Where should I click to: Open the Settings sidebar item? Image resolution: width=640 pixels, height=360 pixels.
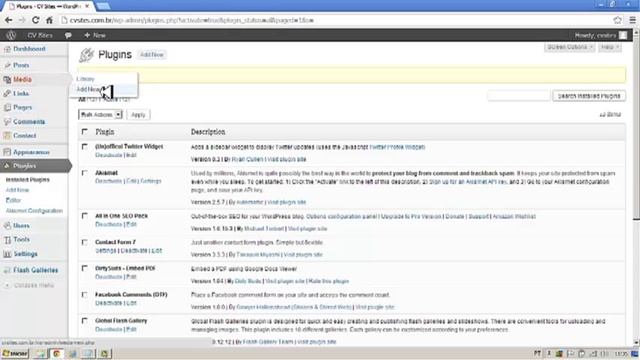(x=25, y=254)
